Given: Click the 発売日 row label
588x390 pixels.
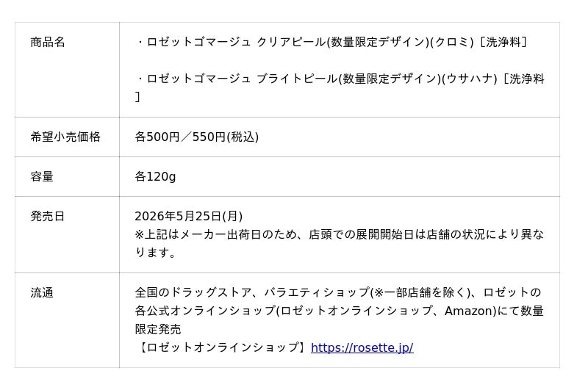Looking at the screenshot, I should point(48,216).
